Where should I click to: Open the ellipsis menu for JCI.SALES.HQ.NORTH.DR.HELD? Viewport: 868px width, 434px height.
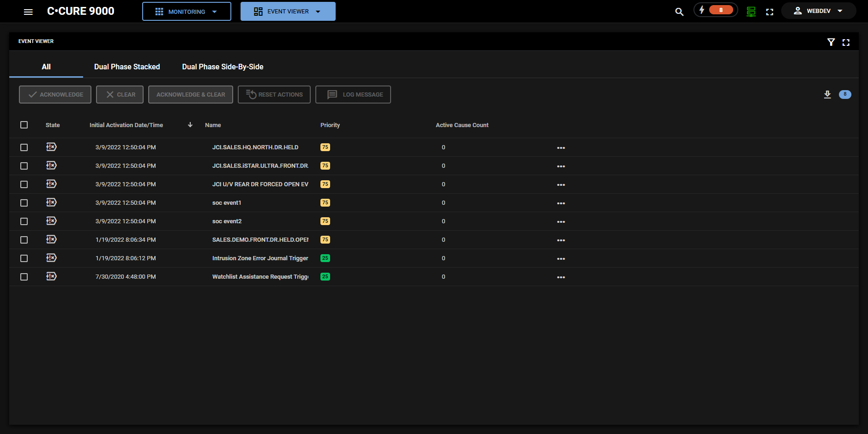coord(561,147)
